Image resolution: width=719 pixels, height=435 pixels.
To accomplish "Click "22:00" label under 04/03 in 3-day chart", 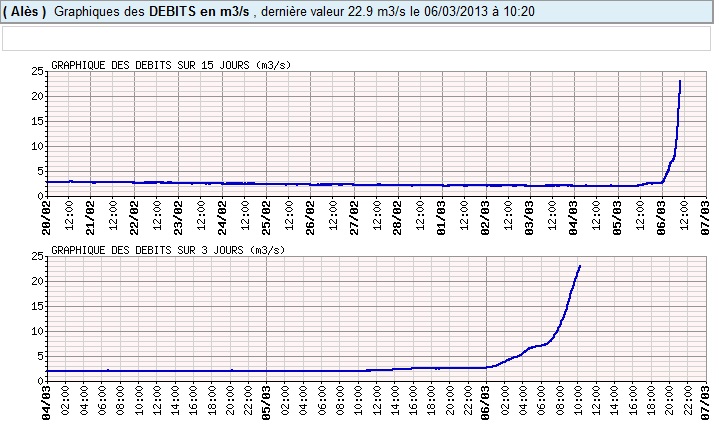I will tap(248, 400).
